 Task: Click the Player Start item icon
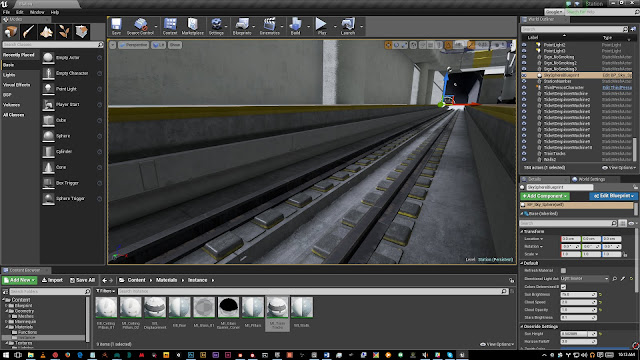click(48, 104)
